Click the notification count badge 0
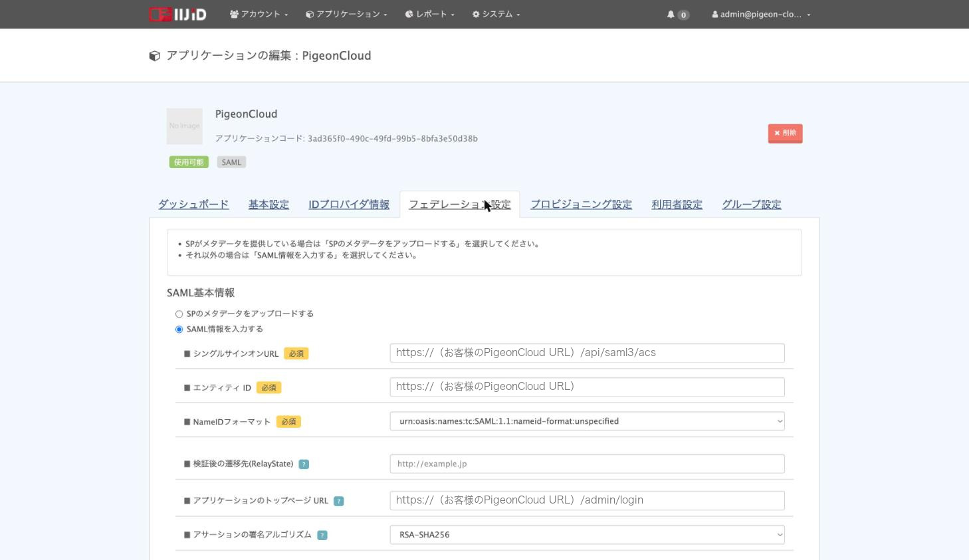Viewport: 969px width, 560px height. tap(683, 15)
